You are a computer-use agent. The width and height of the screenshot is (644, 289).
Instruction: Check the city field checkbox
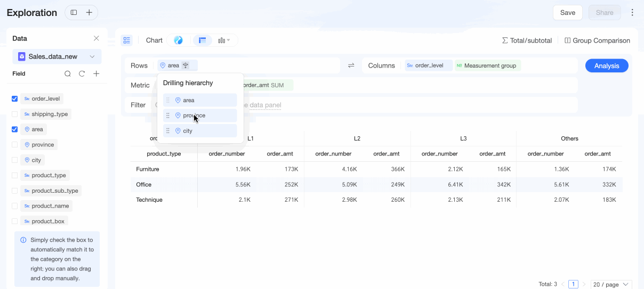click(15, 160)
